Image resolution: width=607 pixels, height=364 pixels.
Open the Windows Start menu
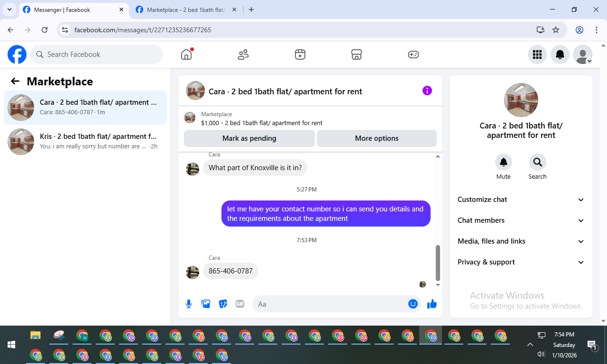point(11,345)
